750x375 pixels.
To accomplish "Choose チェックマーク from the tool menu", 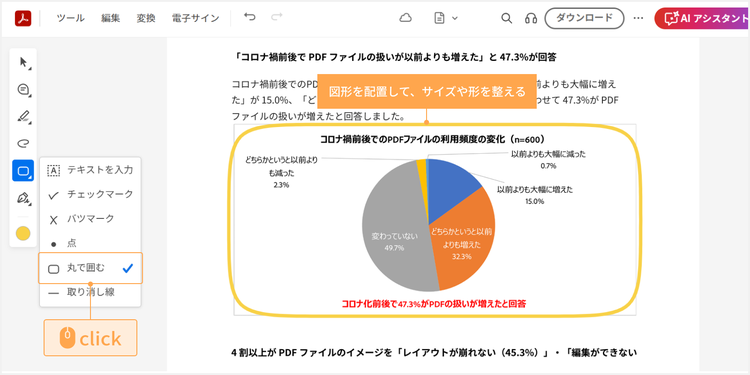I will click(x=90, y=194).
